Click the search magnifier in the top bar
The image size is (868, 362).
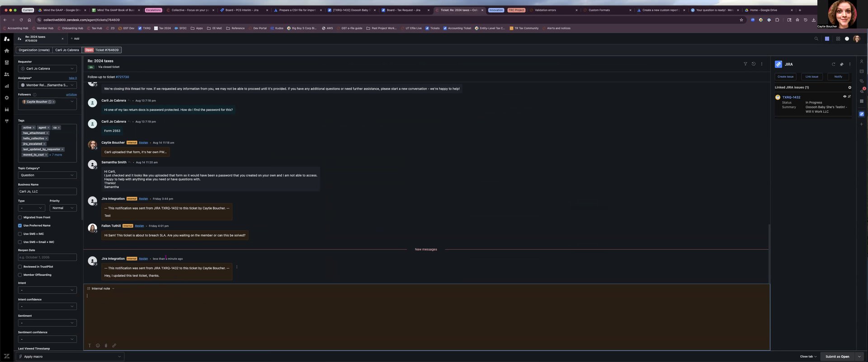pos(816,39)
